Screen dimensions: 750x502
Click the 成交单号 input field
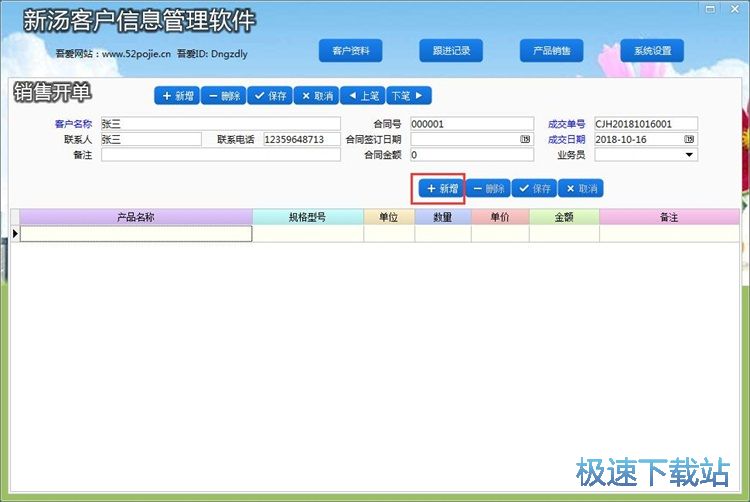(x=646, y=124)
